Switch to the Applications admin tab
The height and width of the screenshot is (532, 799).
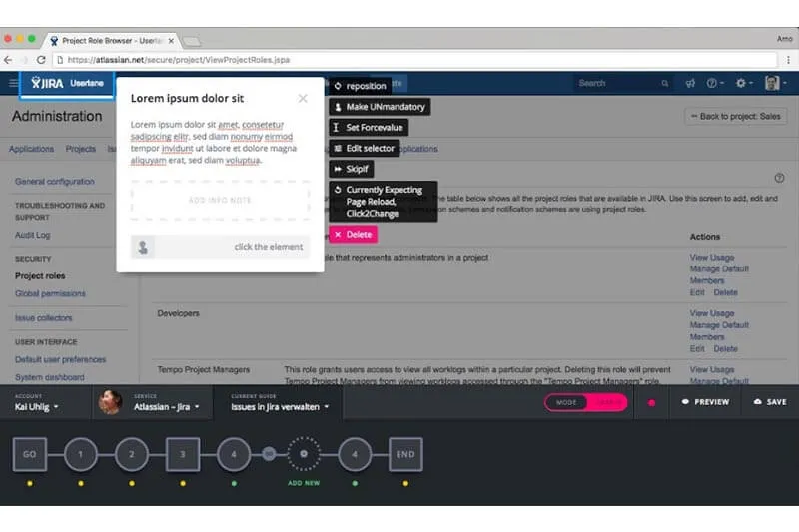(31, 149)
